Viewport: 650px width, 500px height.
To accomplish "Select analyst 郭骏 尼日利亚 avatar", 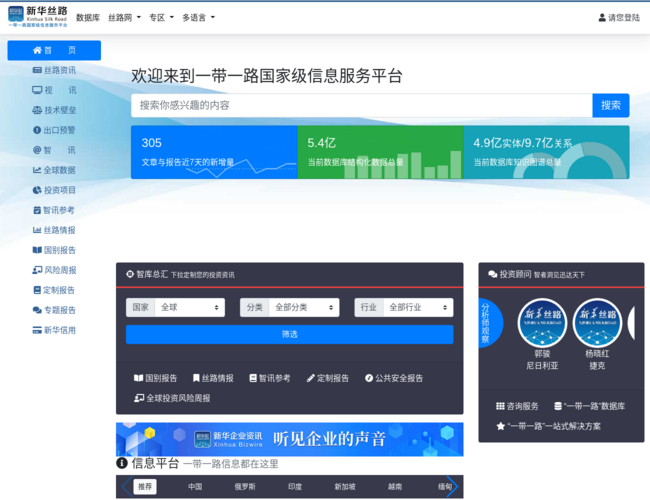I will pyautogui.click(x=542, y=323).
